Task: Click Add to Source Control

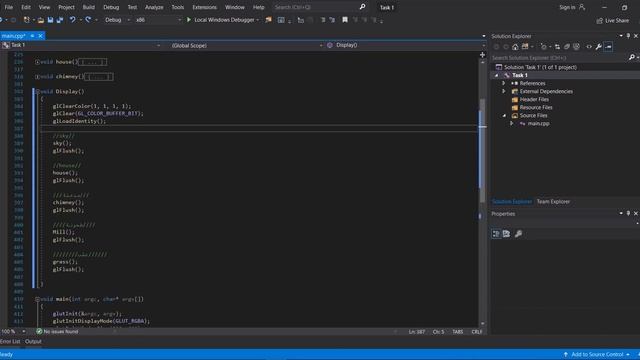Action: [597, 354]
